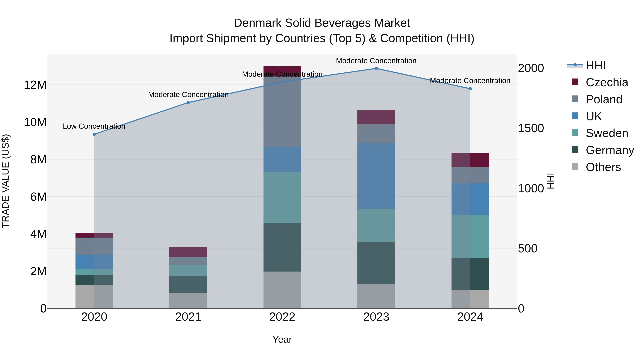Click the 2M tick on trade value axis
This screenshot has height=362, width=644.
click(38, 271)
